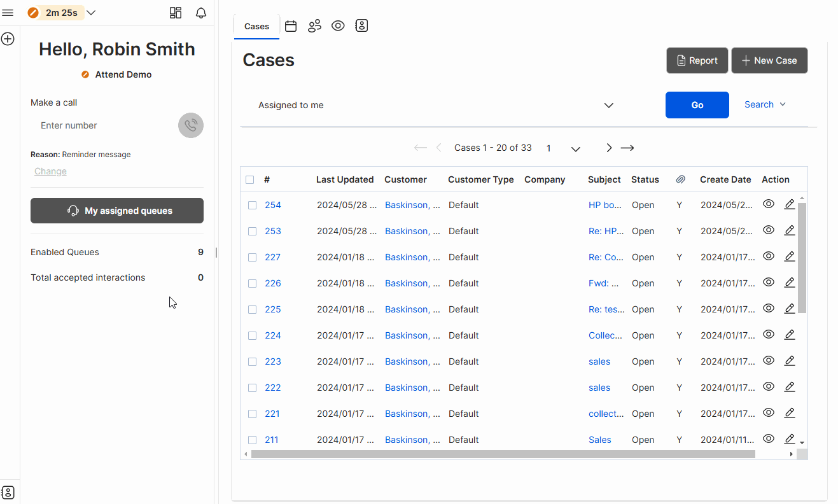The height and width of the screenshot is (504, 838).
Task: Edit case 221 with pencil icon
Action: (790, 412)
